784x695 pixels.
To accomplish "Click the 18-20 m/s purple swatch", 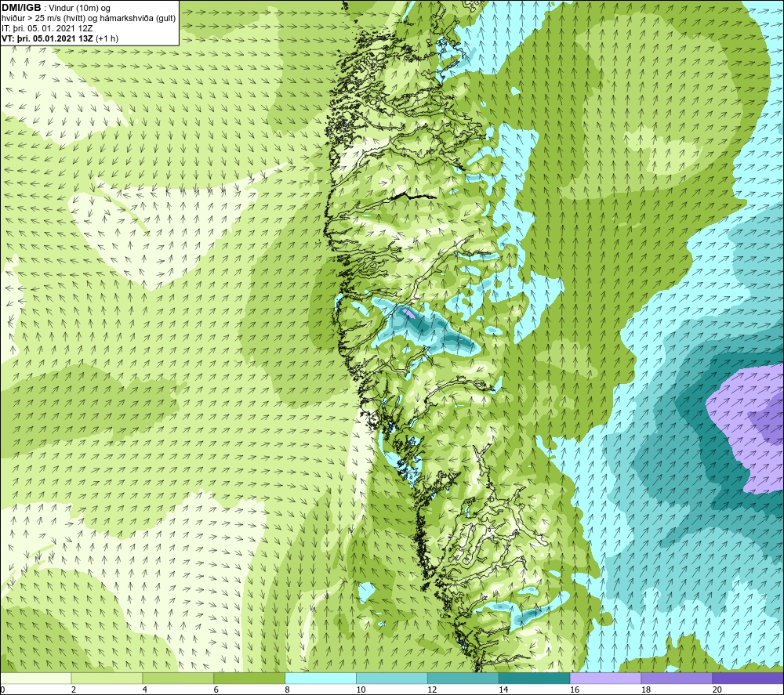I will (677, 678).
